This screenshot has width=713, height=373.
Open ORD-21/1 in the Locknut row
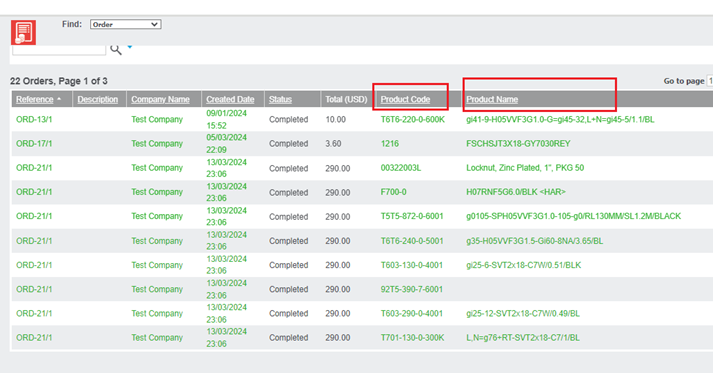pyautogui.click(x=34, y=168)
